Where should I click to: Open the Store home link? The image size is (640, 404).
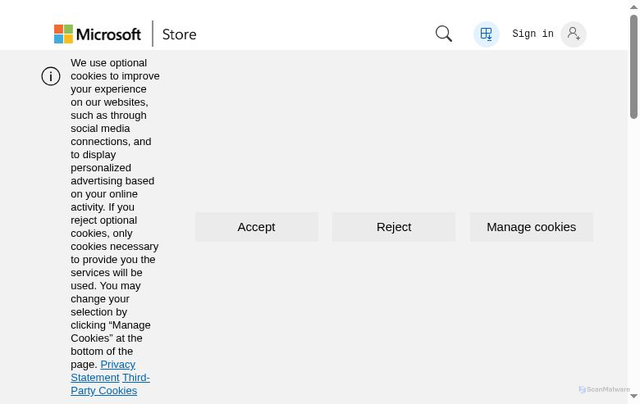click(x=179, y=34)
